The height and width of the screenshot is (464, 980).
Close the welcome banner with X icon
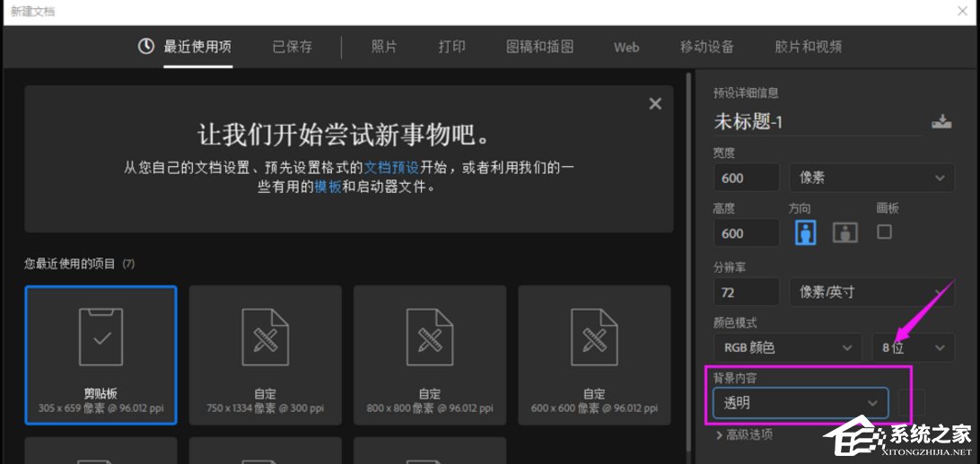point(655,104)
